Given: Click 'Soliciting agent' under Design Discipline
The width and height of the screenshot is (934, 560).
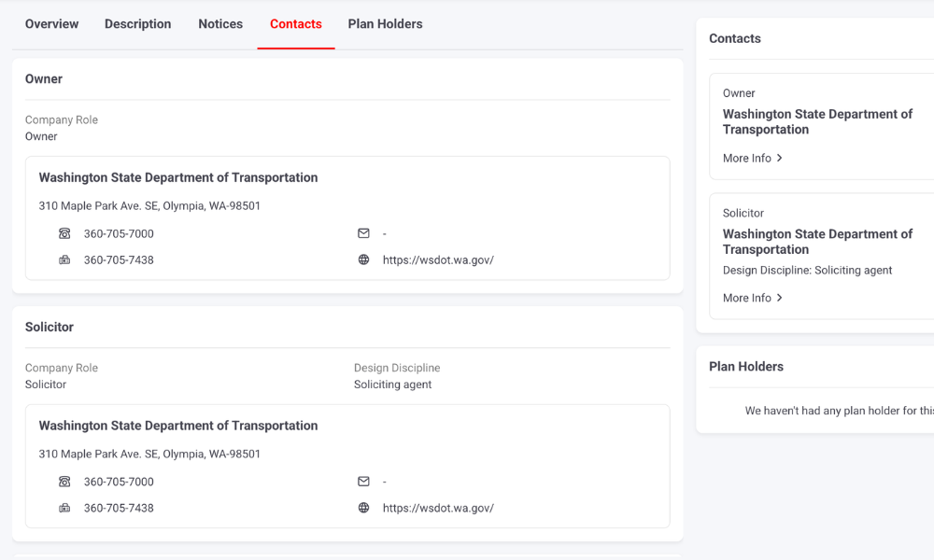Looking at the screenshot, I should 392,385.
